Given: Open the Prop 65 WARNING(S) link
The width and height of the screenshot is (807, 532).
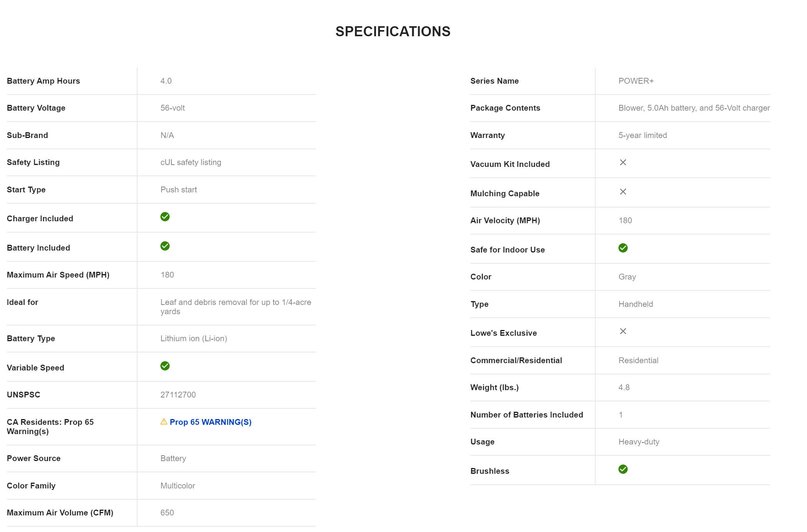Looking at the screenshot, I should (211, 422).
